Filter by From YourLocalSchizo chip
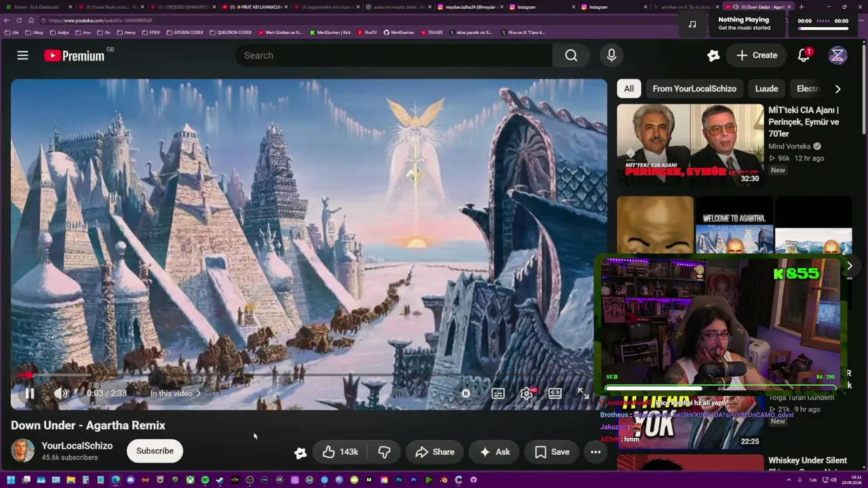This screenshot has height=488, width=868. (x=694, y=89)
